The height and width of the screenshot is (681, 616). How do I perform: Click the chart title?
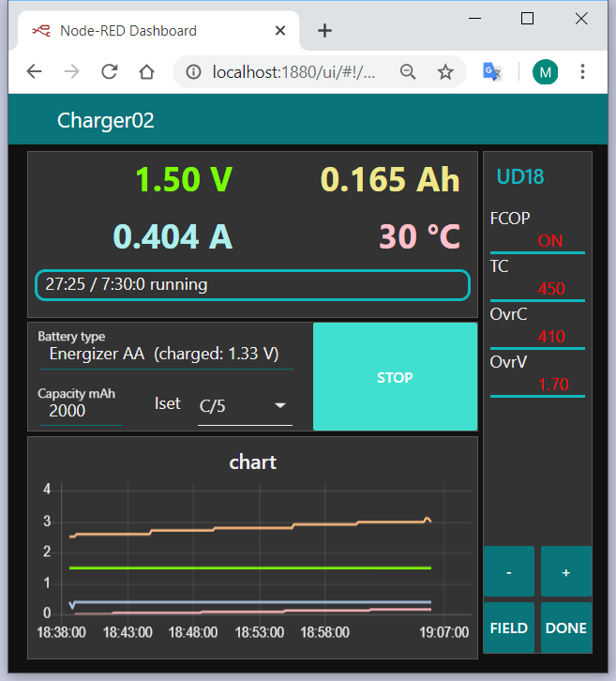point(252,462)
